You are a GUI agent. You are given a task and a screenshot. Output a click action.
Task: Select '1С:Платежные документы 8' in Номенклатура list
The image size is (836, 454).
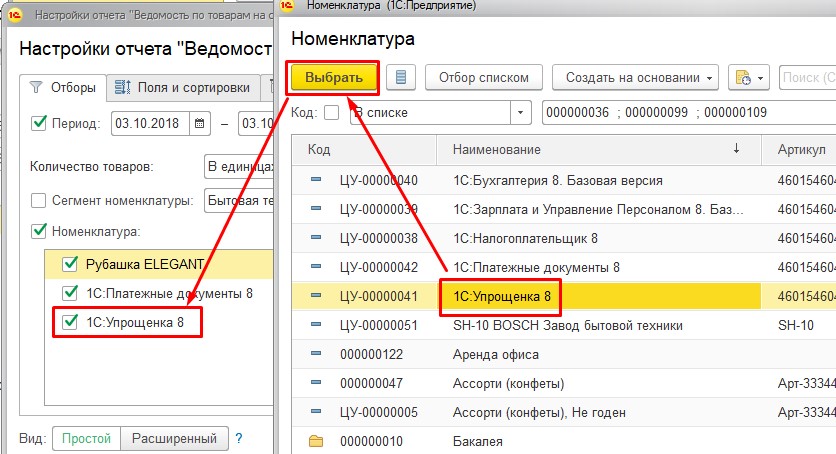[564, 267]
